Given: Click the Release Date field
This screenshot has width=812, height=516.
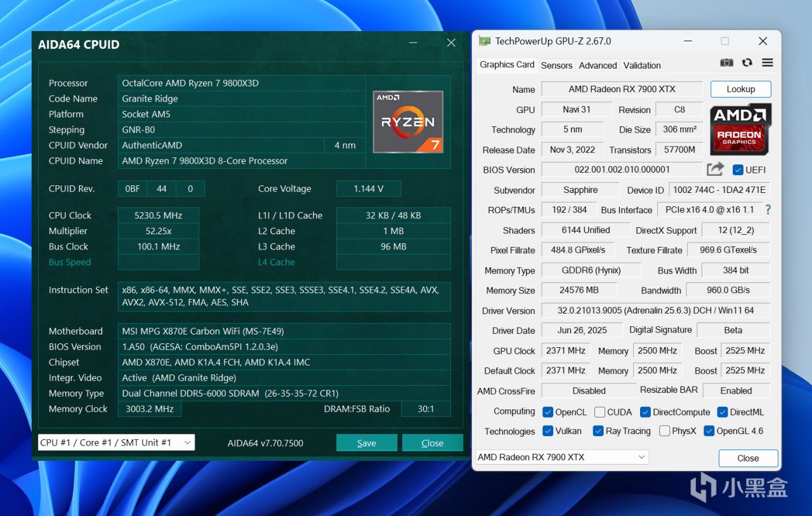Looking at the screenshot, I should pos(572,150).
